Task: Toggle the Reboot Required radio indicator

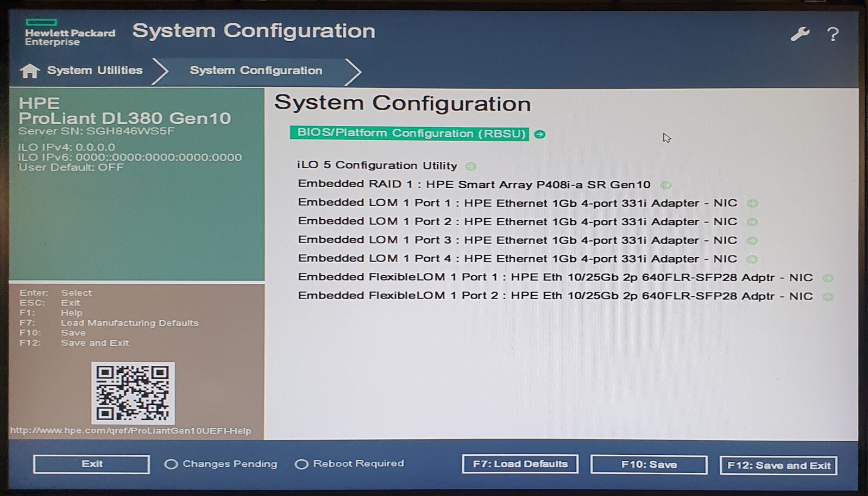Action: pos(301,464)
